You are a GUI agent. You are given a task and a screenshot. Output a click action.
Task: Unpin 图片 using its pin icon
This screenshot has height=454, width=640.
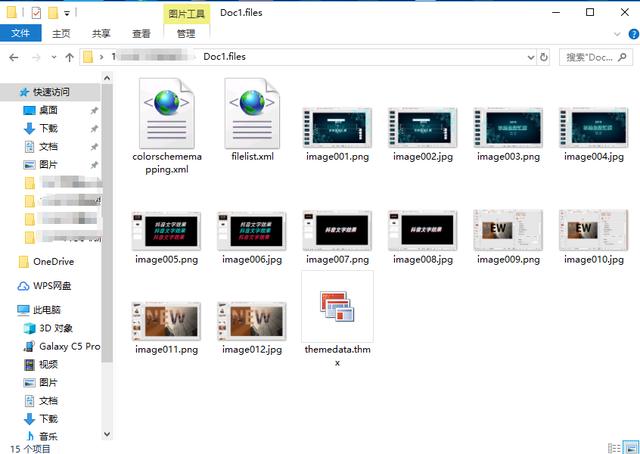click(94, 165)
